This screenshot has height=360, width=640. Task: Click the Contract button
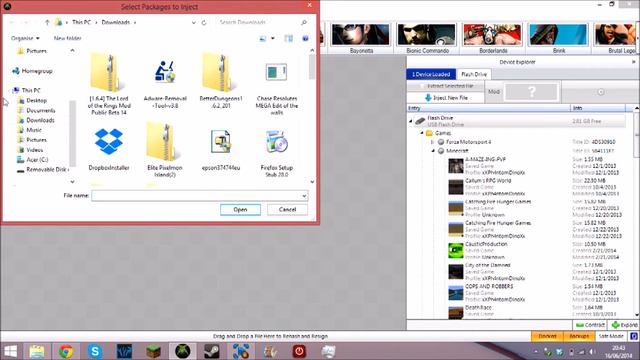coord(590,325)
